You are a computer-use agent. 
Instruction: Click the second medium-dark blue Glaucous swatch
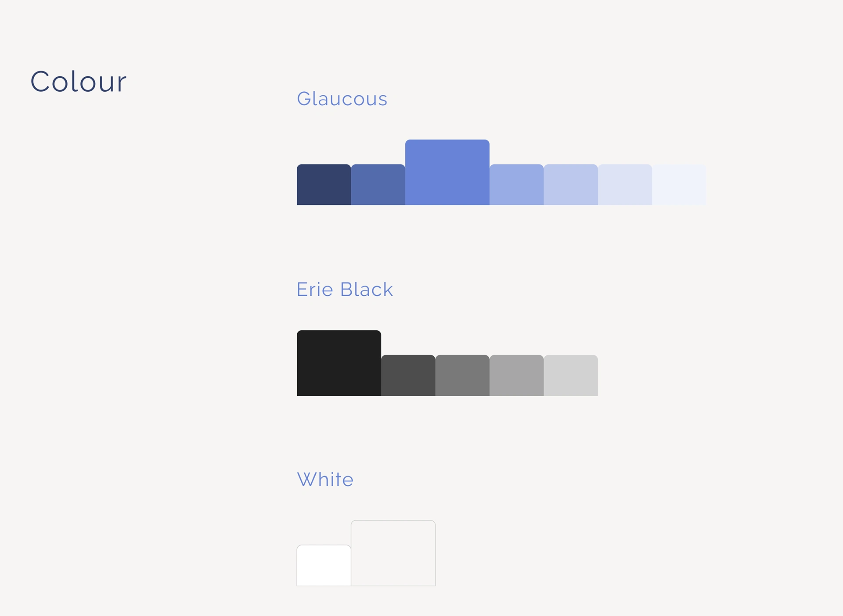point(378,185)
